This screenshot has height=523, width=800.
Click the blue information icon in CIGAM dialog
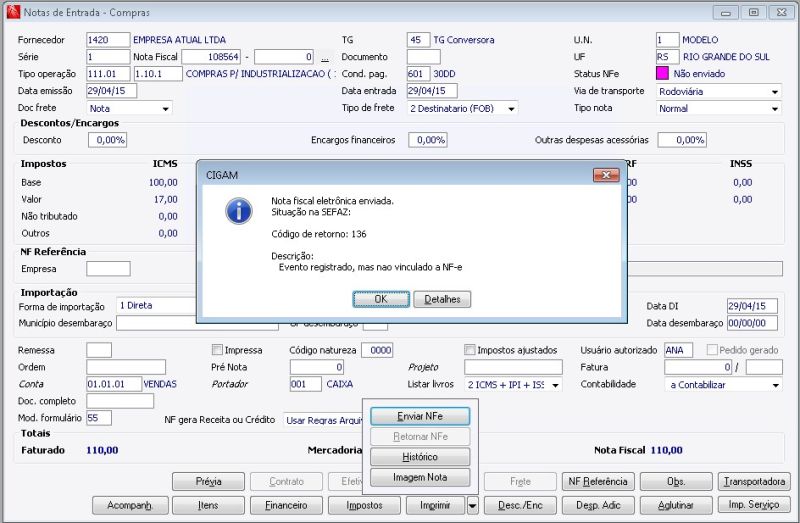click(x=239, y=211)
